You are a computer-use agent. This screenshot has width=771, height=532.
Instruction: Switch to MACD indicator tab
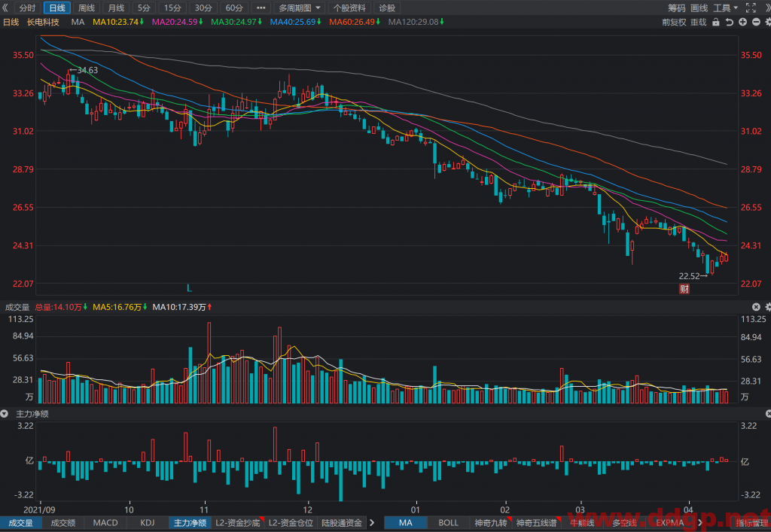pos(105,523)
